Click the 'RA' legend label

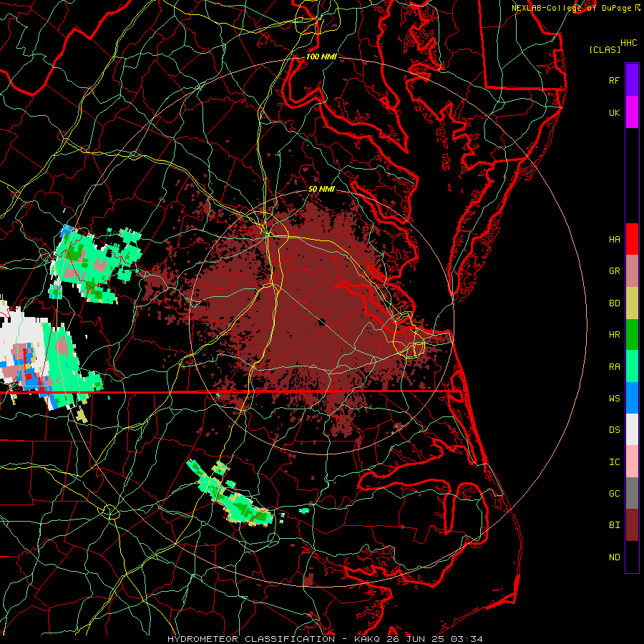tap(614, 366)
